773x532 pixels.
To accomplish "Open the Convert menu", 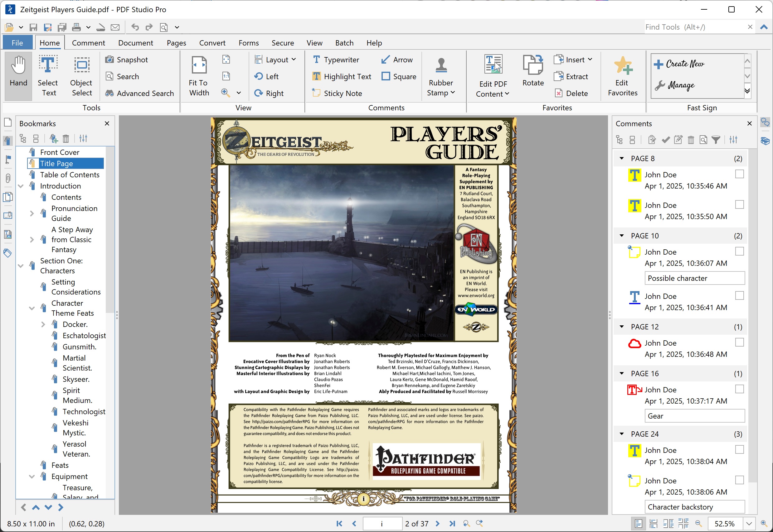I will (x=212, y=43).
